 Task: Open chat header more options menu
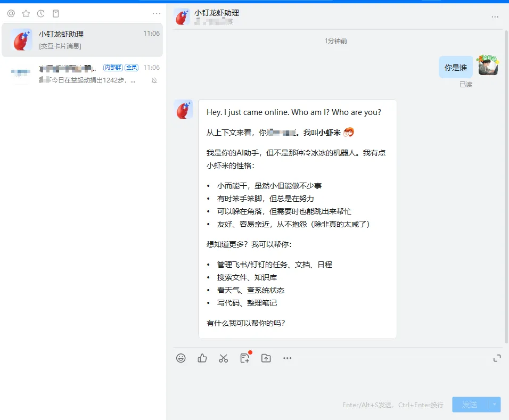point(495,17)
